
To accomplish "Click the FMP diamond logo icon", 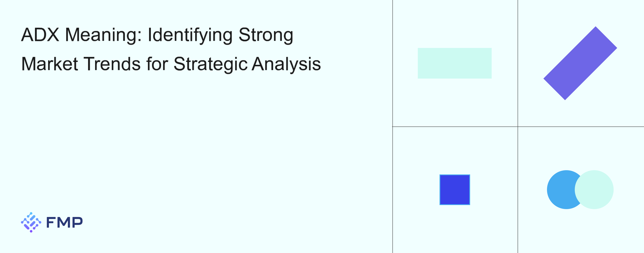I will [31, 222].
